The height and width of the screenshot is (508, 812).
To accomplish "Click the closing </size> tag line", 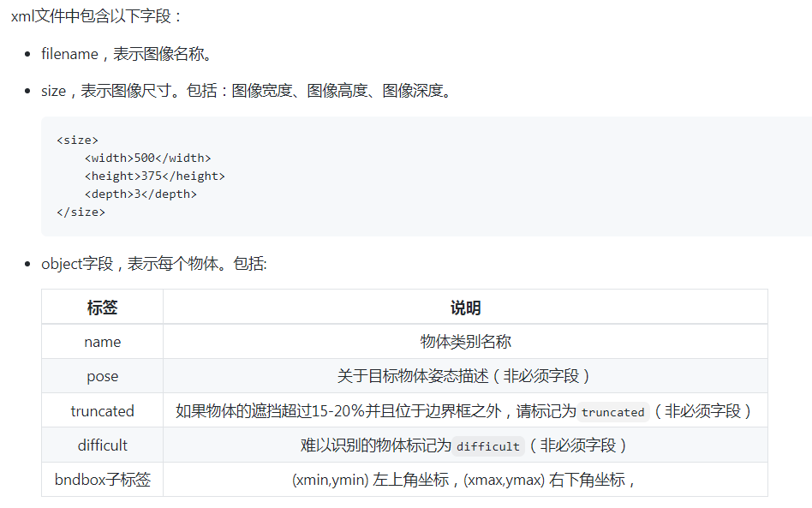I will 81,212.
